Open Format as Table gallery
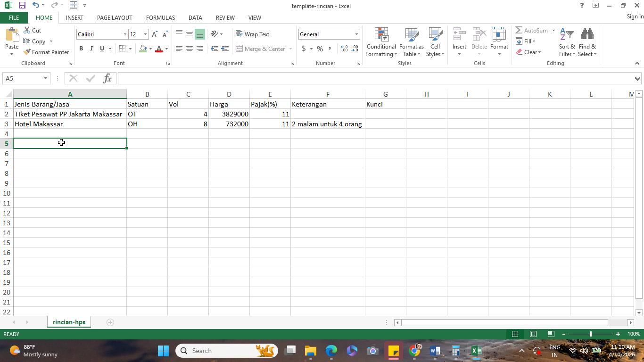 [x=412, y=42]
